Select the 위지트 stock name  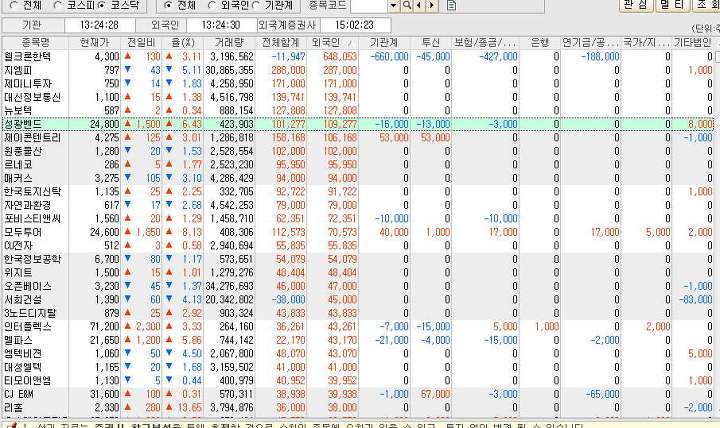(18, 272)
